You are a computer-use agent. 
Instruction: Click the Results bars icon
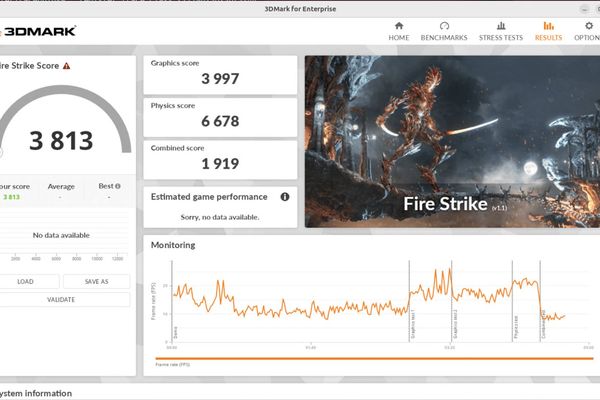pos(548,26)
